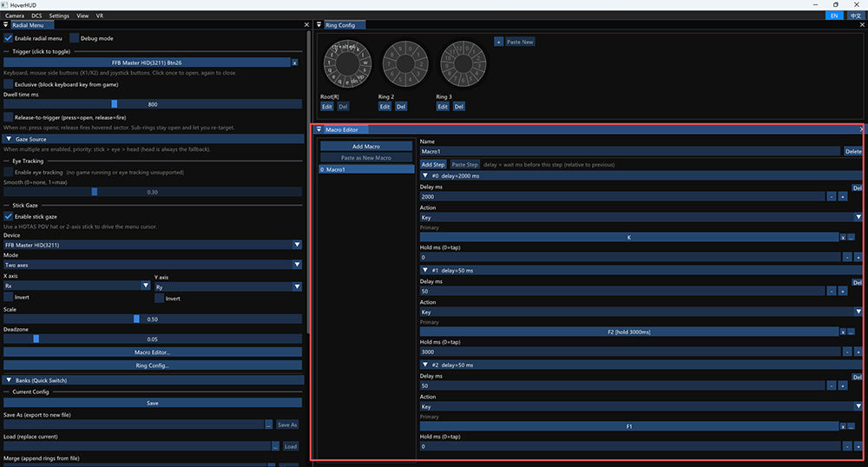The width and height of the screenshot is (868, 467).
Task: Open the VR menu
Action: click(x=100, y=16)
